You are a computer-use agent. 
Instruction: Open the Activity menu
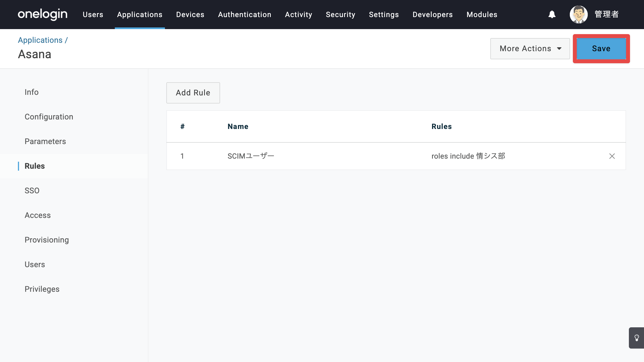coord(298,15)
